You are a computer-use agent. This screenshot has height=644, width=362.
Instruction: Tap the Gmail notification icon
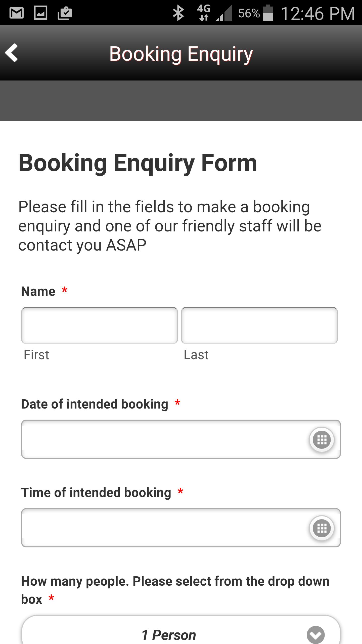pos(17,13)
